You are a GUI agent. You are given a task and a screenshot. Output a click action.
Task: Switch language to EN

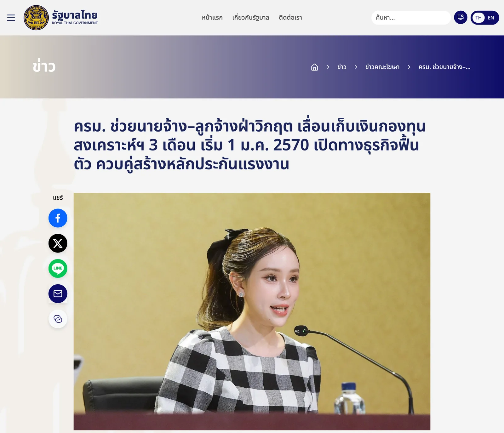491,18
